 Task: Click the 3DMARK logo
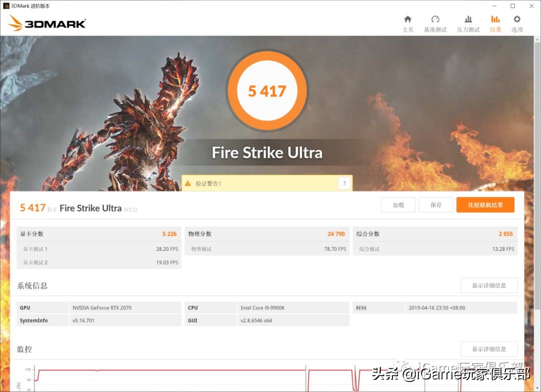47,23
